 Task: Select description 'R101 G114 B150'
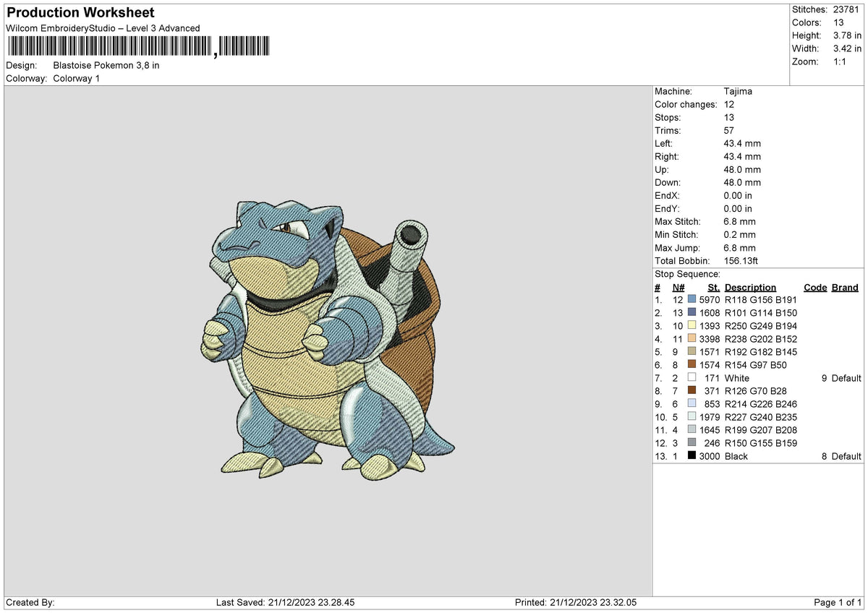click(761, 312)
